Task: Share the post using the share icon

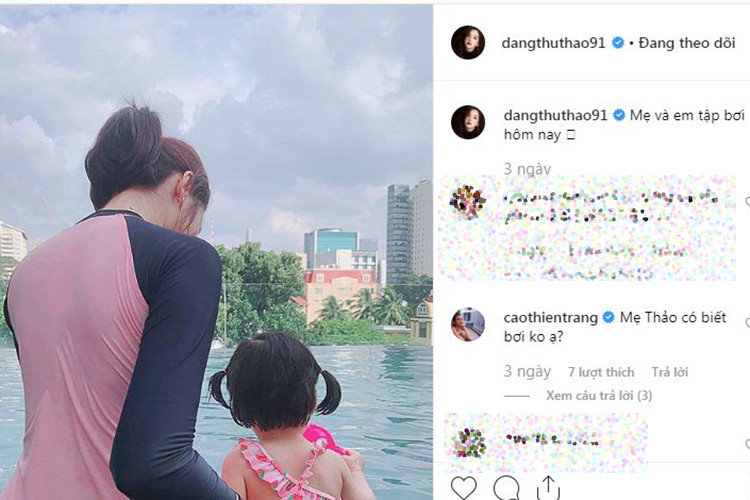Action: [548, 488]
